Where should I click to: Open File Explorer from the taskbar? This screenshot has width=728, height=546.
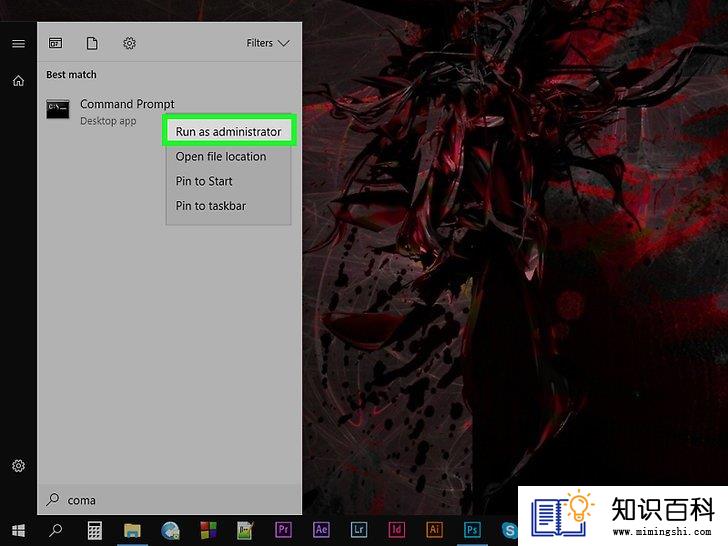coord(132,530)
